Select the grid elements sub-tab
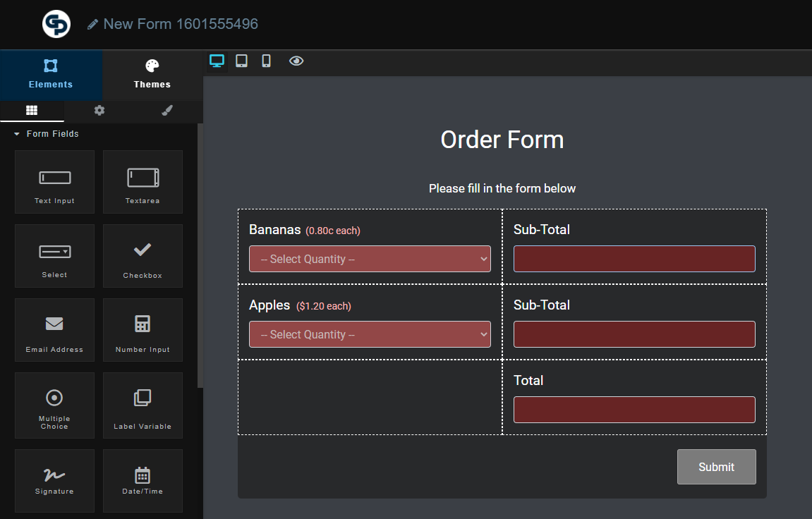 pos(32,110)
